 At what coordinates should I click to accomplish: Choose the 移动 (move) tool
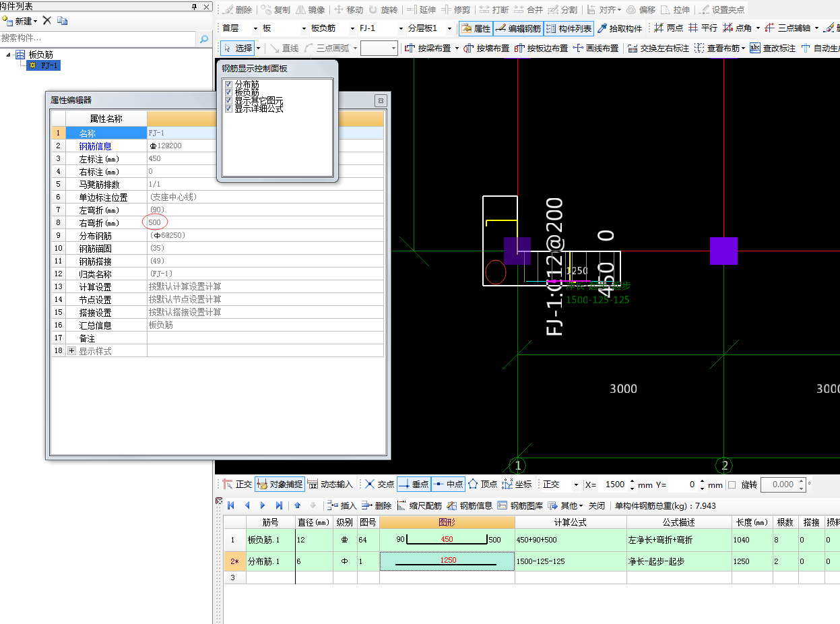point(349,10)
